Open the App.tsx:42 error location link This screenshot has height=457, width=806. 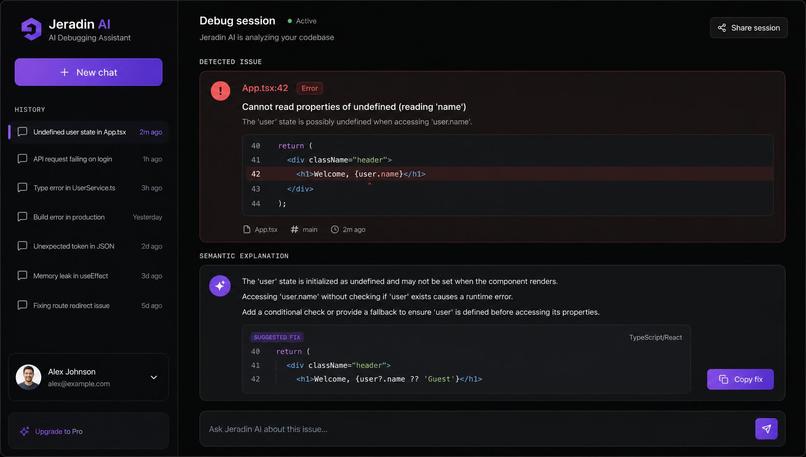click(265, 88)
